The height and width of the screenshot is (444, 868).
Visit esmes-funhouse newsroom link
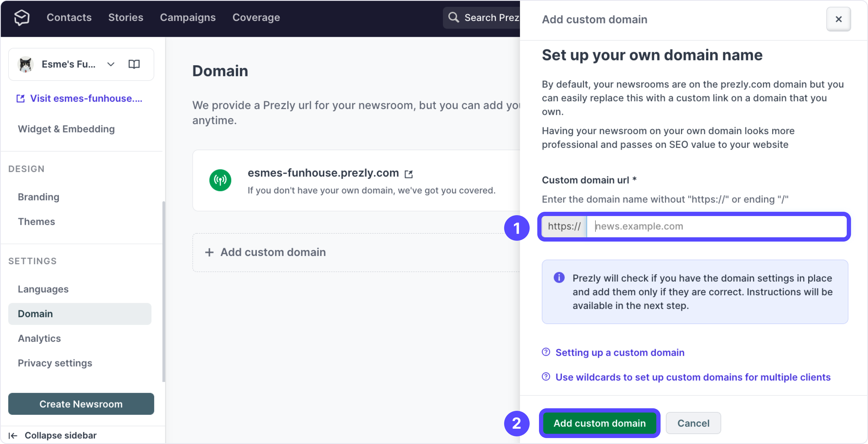pos(86,98)
